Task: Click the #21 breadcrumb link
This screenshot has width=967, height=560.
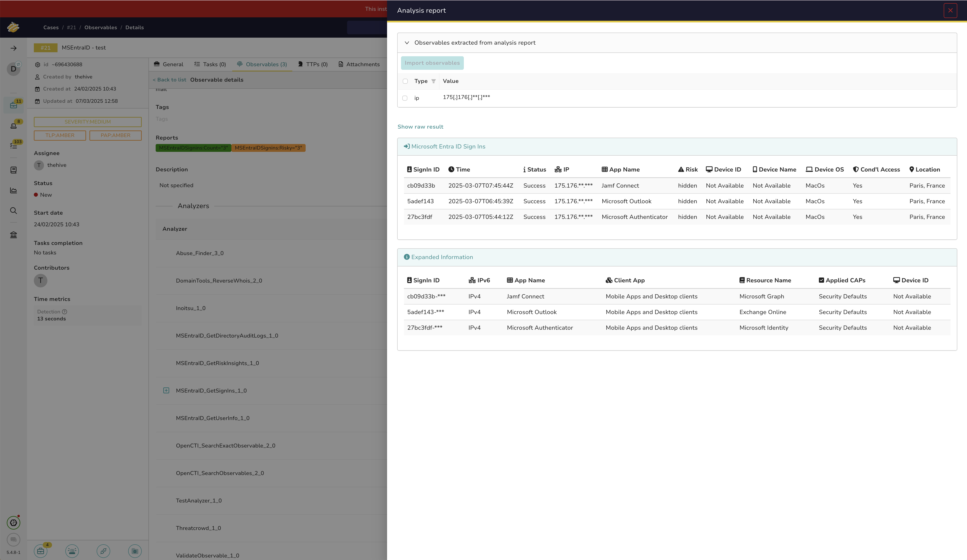Action: point(71,28)
